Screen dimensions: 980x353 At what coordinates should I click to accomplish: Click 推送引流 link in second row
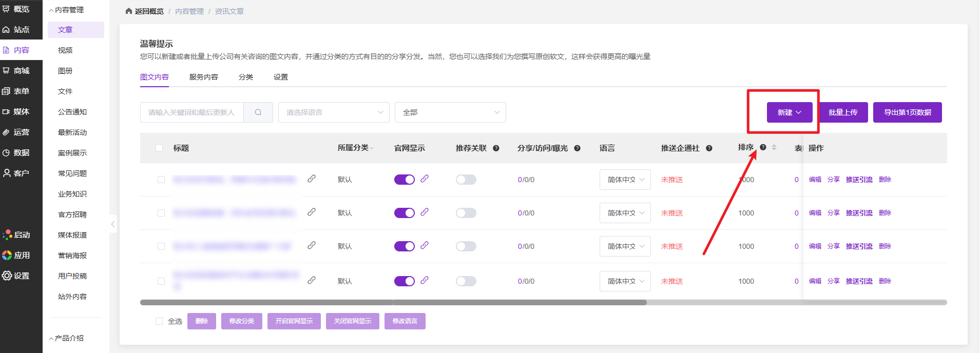click(859, 213)
